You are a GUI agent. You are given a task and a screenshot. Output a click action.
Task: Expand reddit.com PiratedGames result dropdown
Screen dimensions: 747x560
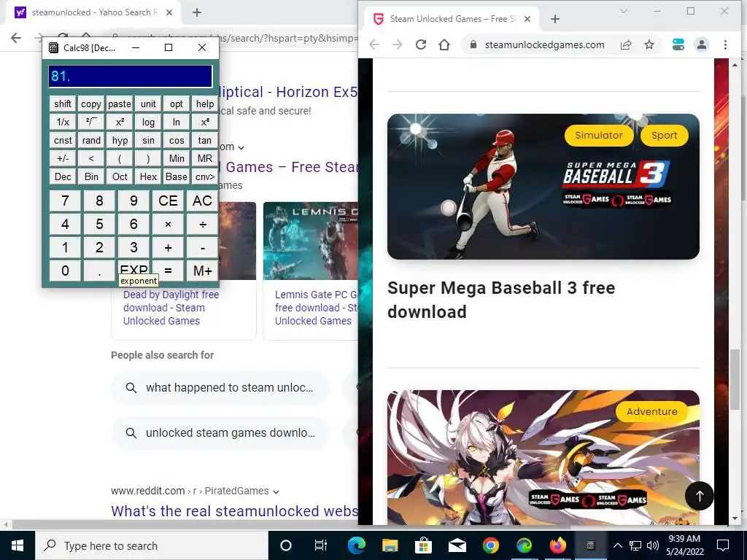pyautogui.click(x=276, y=491)
